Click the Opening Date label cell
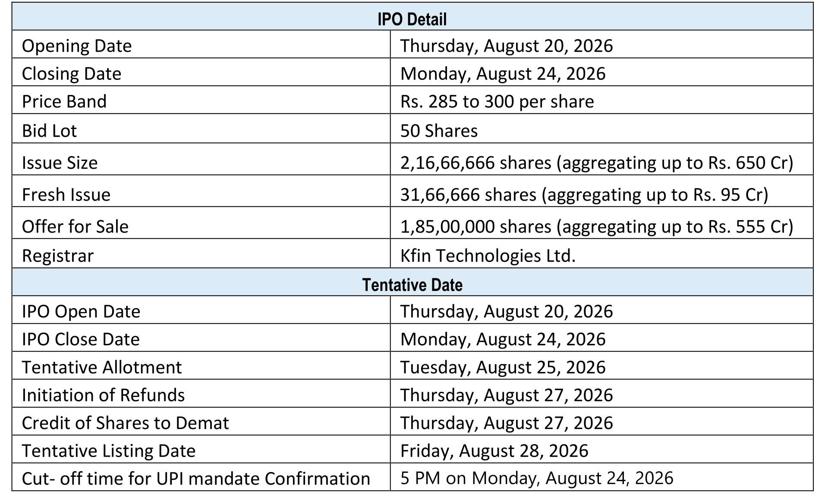This screenshot has width=822, height=504. (x=201, y=44)
